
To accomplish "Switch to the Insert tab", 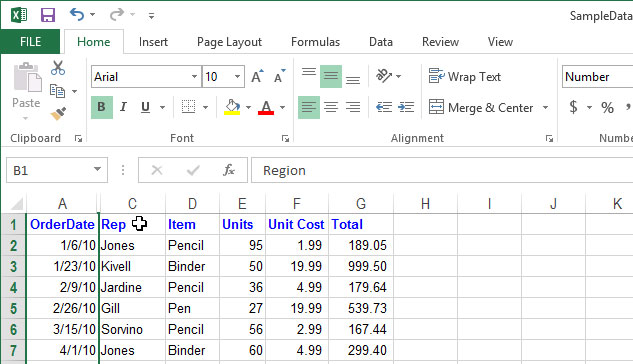I will pos(153,42).
